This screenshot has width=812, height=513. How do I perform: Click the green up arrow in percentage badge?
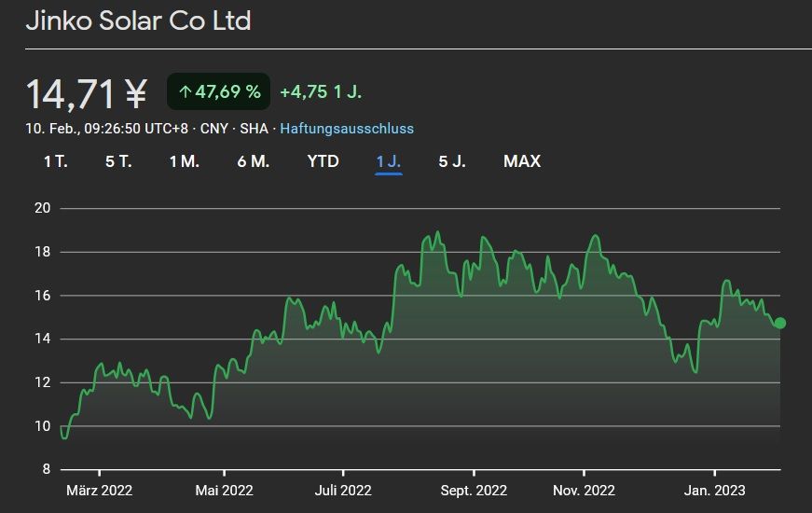(x=185, y=91)
